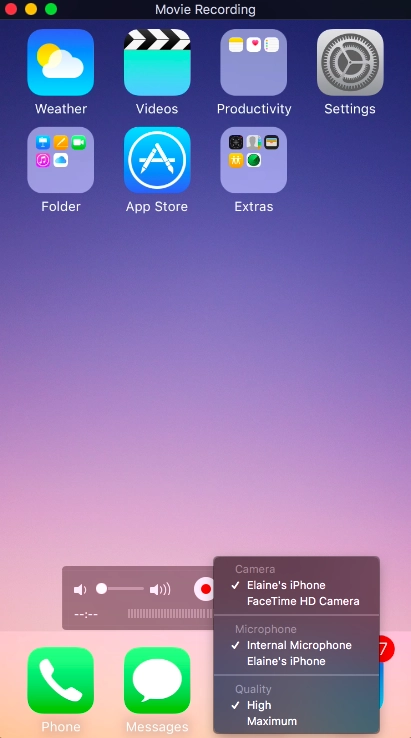Click the audio level meter
The height and width of the screenshot is (738, 411).
pos(170,614)
